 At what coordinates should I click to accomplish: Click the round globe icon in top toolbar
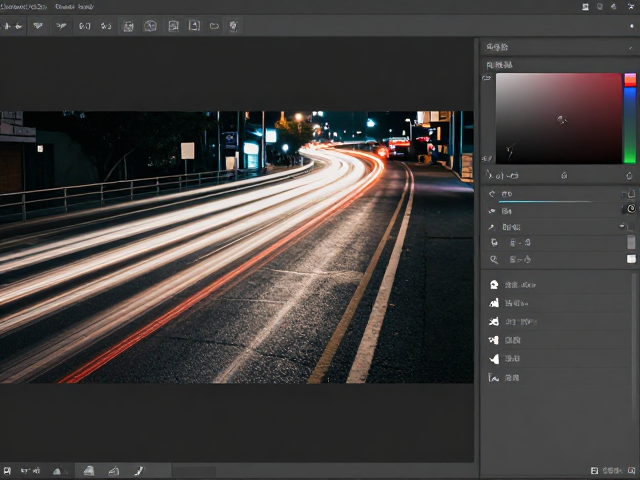(x=150, y=26)
